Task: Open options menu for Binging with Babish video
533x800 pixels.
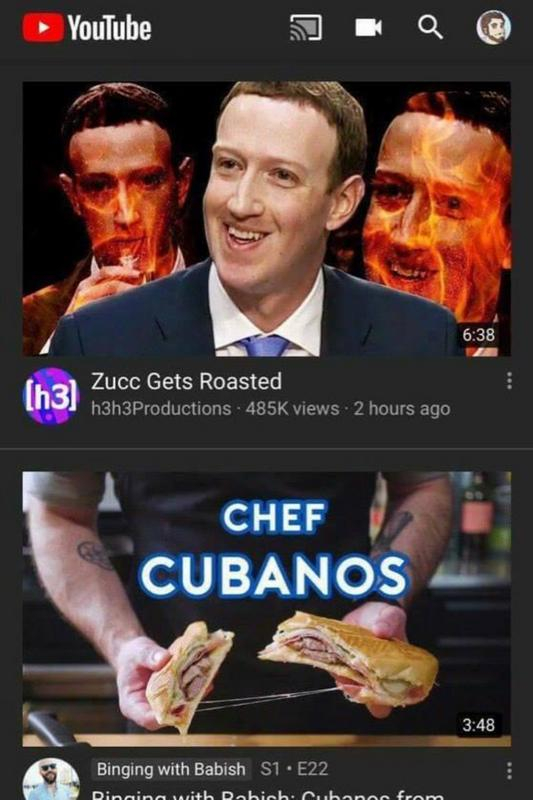Action: [x=509, y=770]
